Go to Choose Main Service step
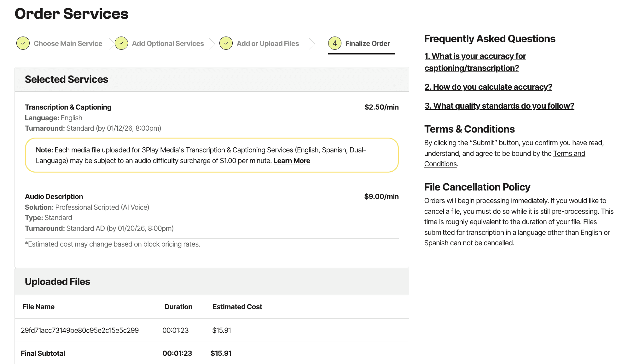Viewport: 628px width, 364px height. click(x=68, y=43)
